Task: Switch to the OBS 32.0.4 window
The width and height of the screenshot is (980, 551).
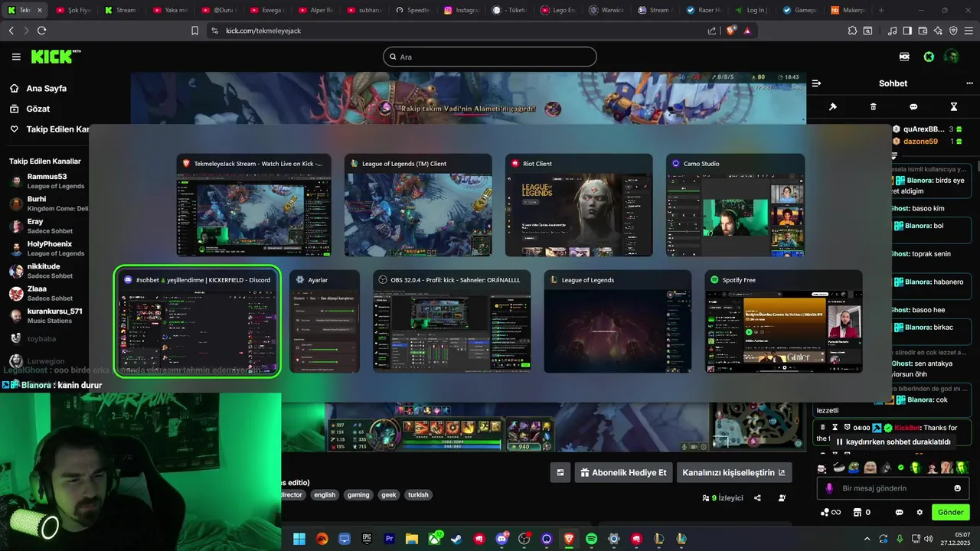Action: tap(452, 321)
